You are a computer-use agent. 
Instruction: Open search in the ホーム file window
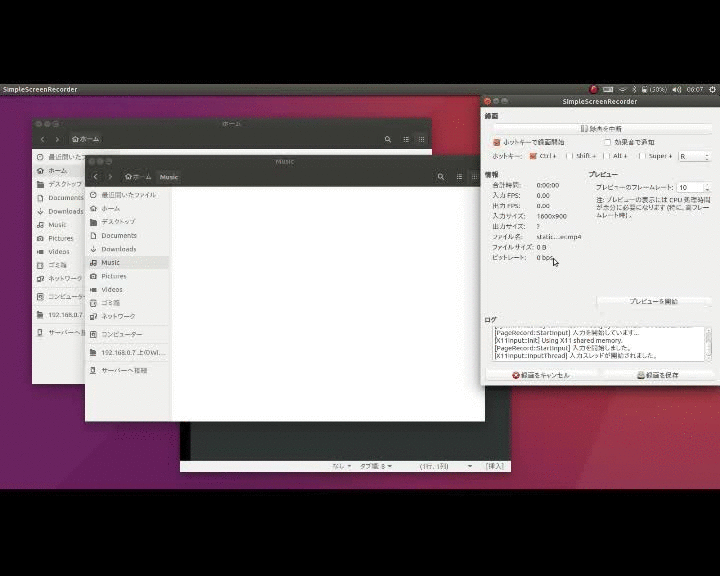click(388, 139)
